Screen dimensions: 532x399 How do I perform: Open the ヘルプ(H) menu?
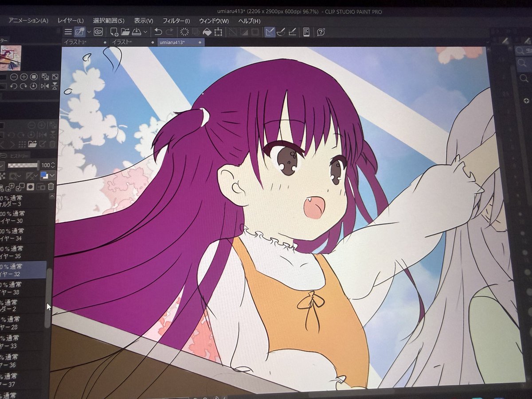point(249,21)
